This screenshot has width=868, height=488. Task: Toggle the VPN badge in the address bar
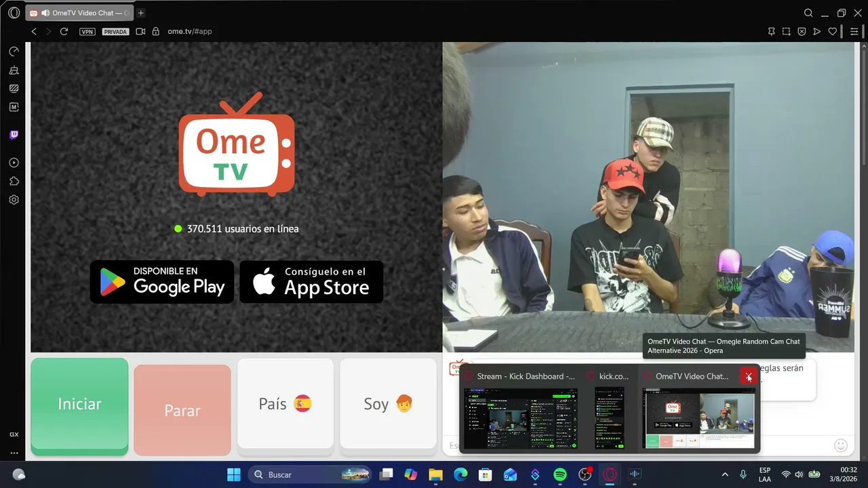[87, 31]
